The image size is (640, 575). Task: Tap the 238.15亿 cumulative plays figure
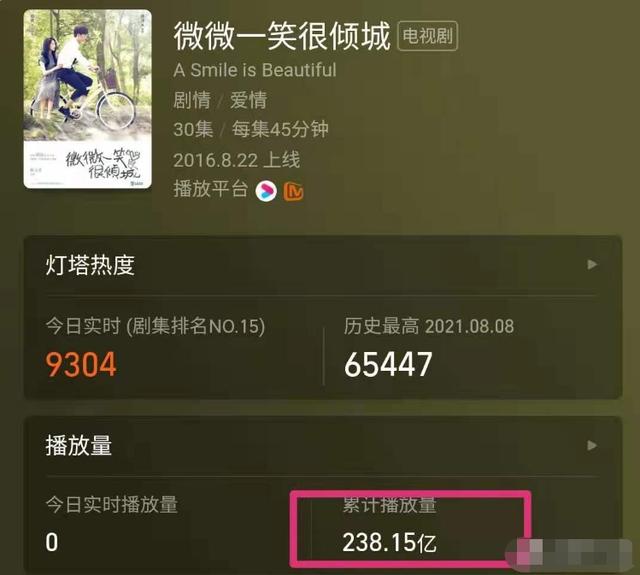point(389,543)
